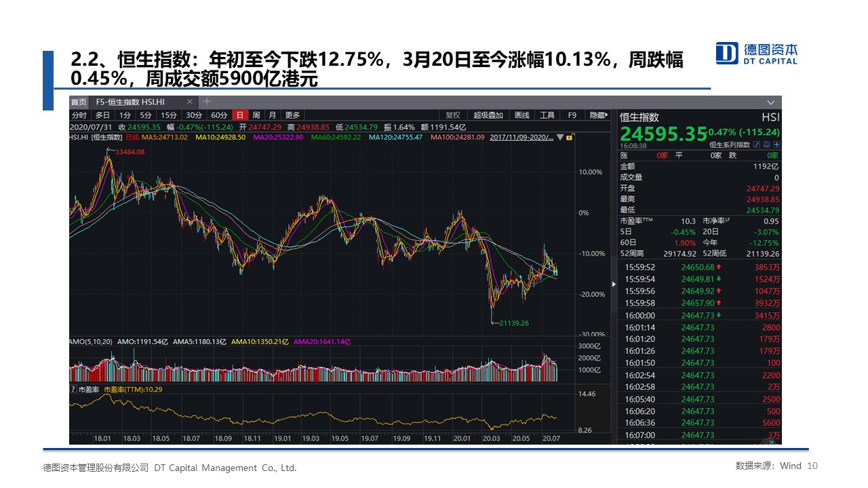868x488 pixels.
Task: Click the 20.03 label on time axis
Action: [x=490, y=439]
